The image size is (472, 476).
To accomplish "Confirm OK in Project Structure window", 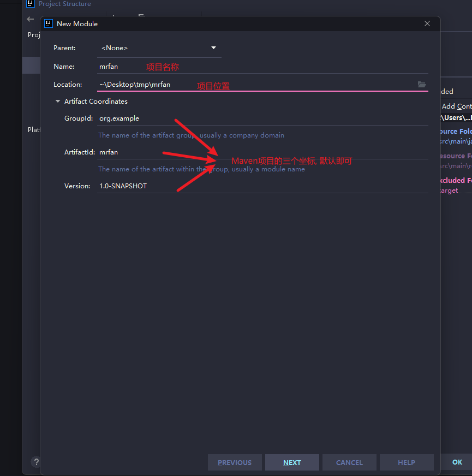I will [x=457, y=462].
